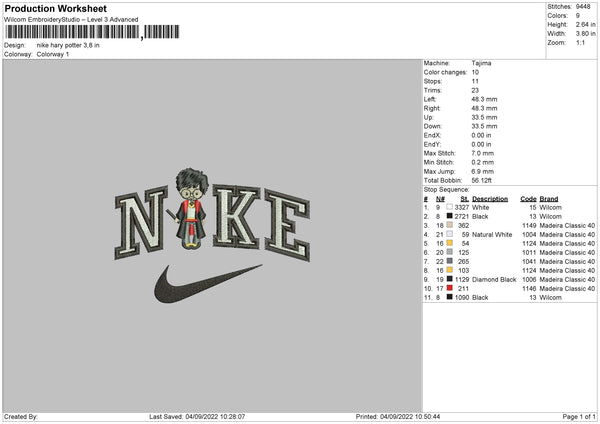This screenshot has width=600, height=424.
Task: Click the Natural White color swatch
Action: click(x=450, y=234)
